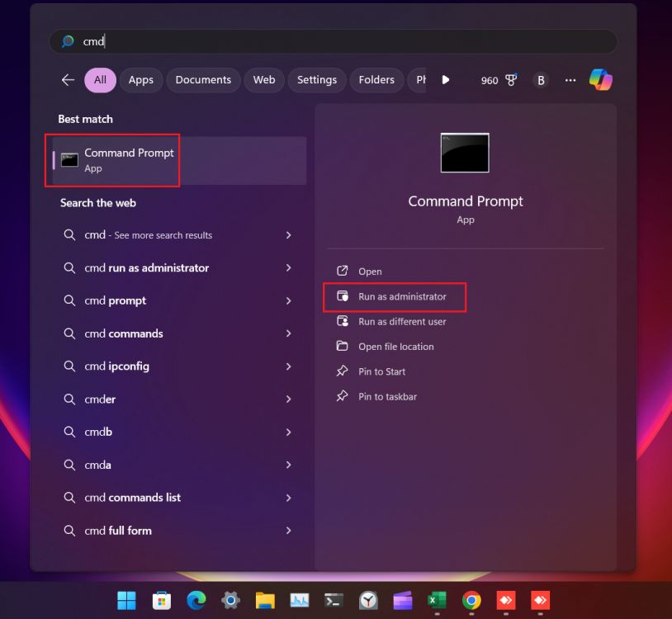672x619 pixels.
Task: Launch Windows Terminal from the taskbar
Action: 334,600
